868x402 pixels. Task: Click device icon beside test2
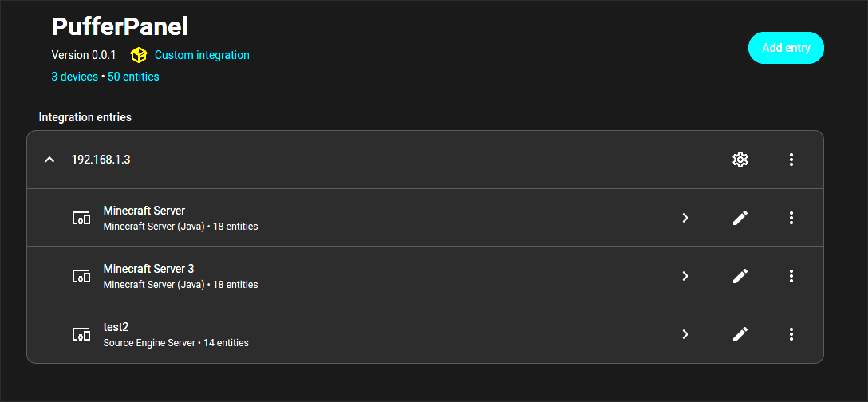click(81, 334)
